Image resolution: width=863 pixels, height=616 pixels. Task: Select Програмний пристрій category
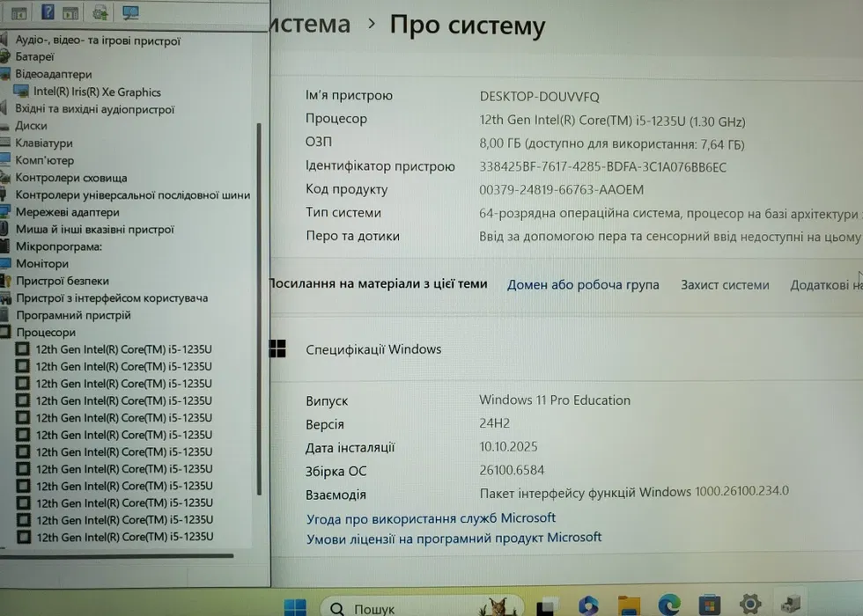click(x=73, y=315)
